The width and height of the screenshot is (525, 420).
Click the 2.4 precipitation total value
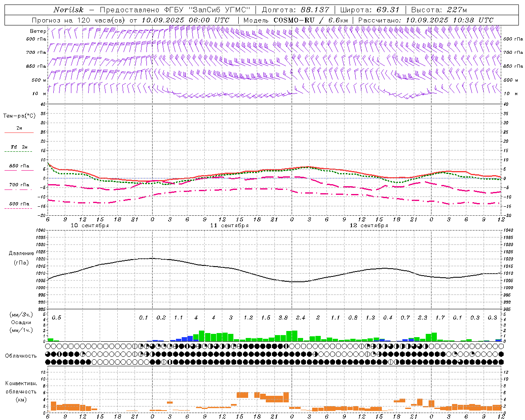click(300, 318)
